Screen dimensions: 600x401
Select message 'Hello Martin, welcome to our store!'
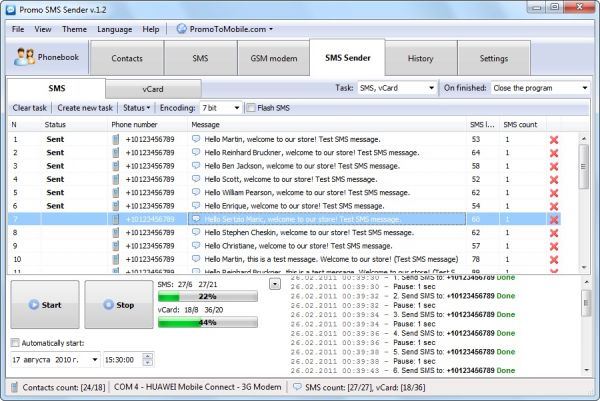(292, 139)
